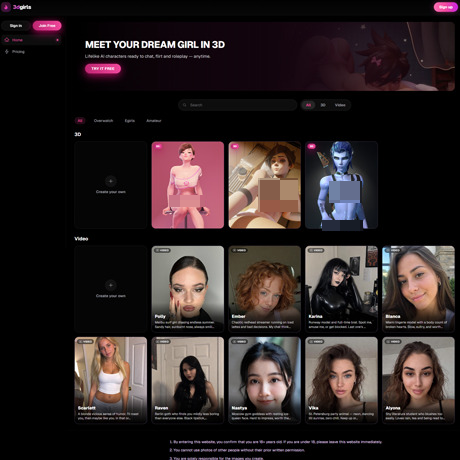Image resolution: width=460 pixels, height=460 pixels.
Task: Open the Alyona character card
Action: click(418, 380)
